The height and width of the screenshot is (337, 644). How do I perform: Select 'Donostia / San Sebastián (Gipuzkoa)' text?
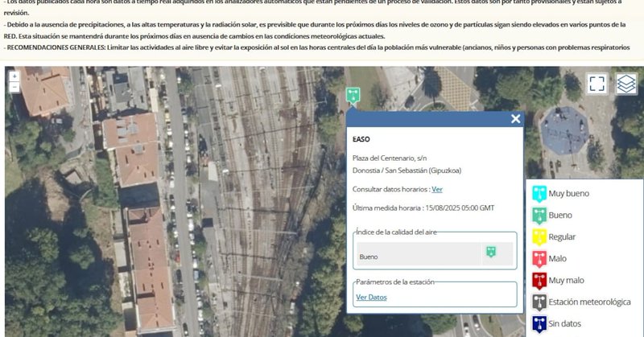pos(407,171)
